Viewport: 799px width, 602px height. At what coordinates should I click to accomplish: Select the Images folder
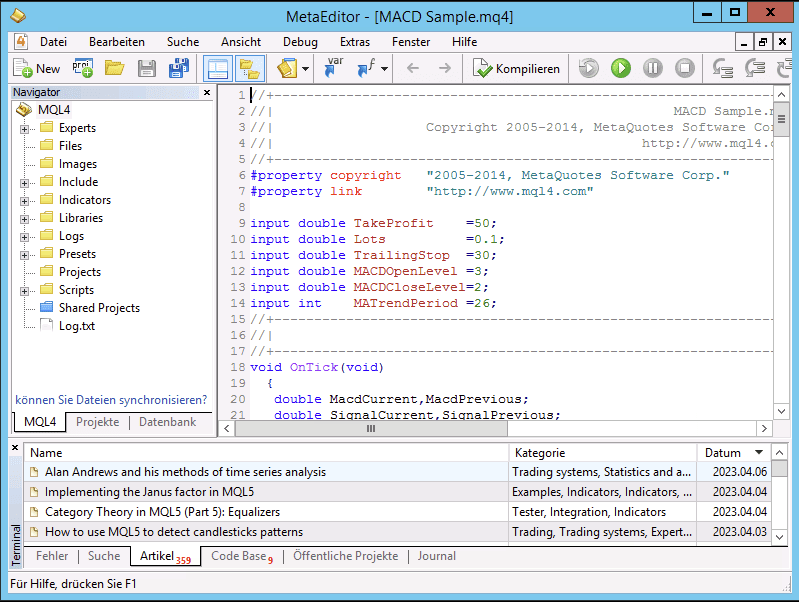click(x=77, y=164)
